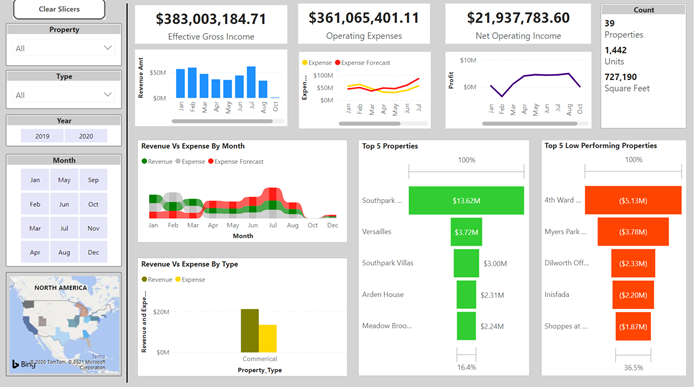The width and height of the screenshot is (694, 387).
Task: Select the Jul month slicer tile
Action: click(x=64, y=228)
